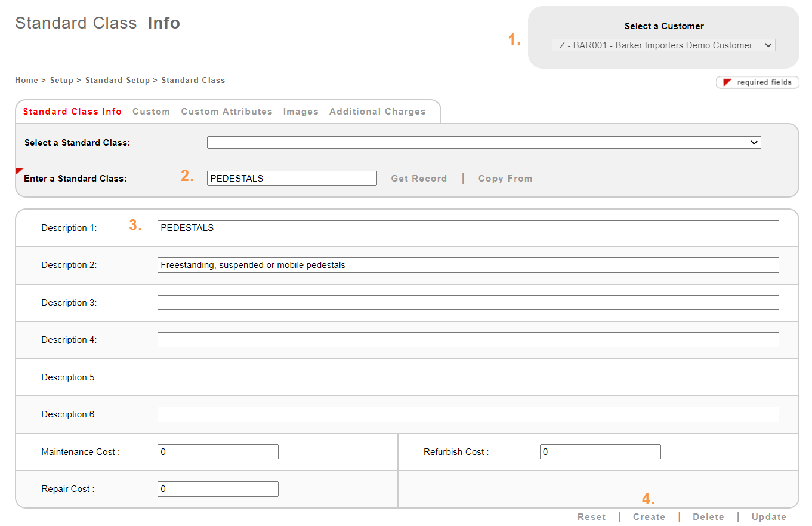Image resolution: width=812 pixels, height=526 pixels.
Task: Open Standard Setup breadcrumb link
Action: click(x=117, y=81)
